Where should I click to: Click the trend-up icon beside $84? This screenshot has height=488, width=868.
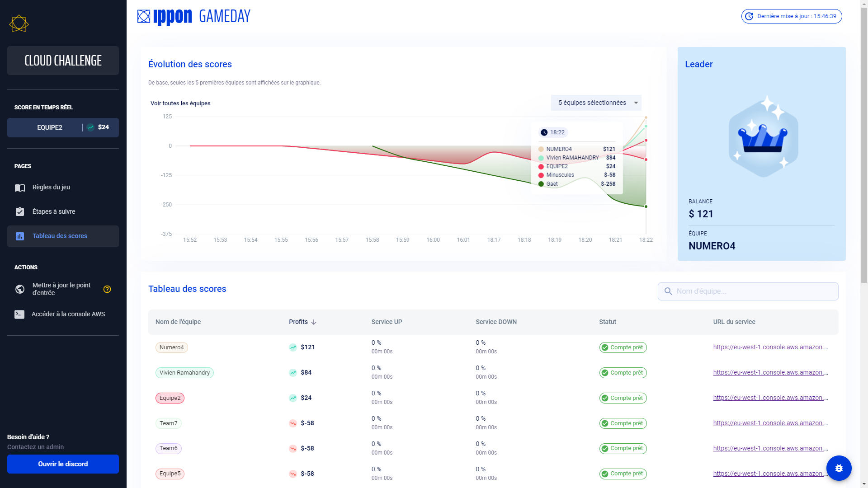(x=293, y=373)
